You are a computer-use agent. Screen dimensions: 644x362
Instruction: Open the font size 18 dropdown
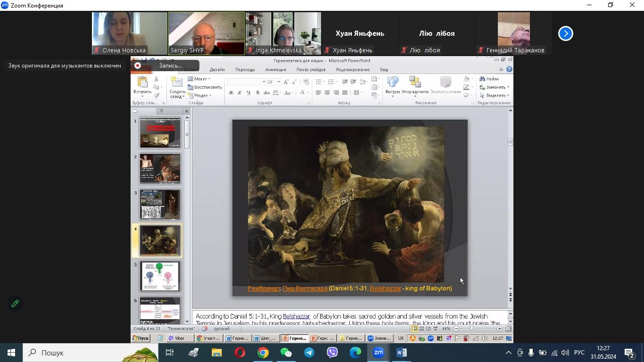coord(279,82)
